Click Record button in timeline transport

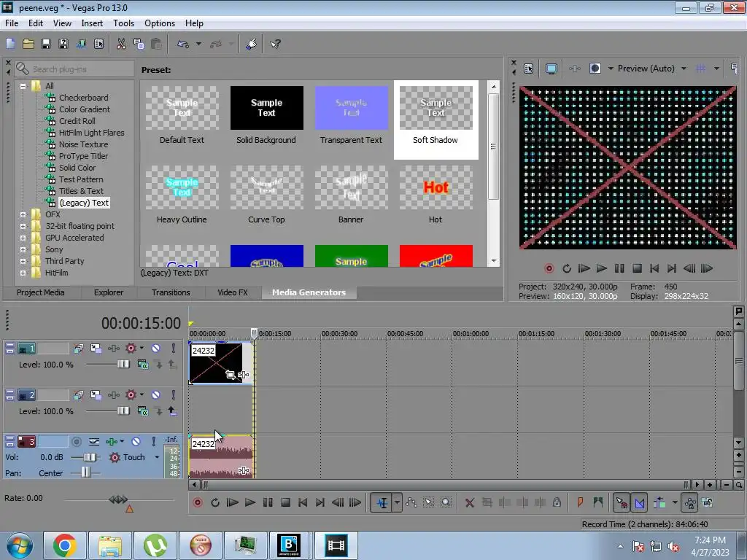(x=197, y=502)
